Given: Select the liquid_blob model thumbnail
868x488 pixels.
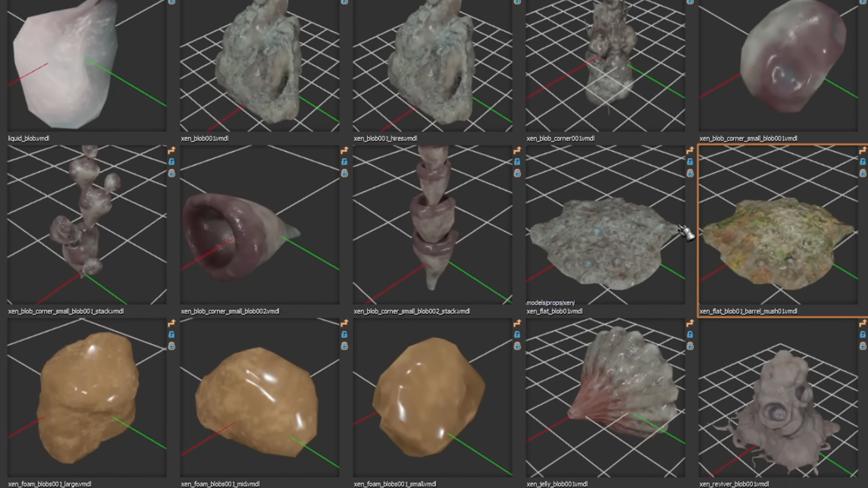Looking at the screenshot, I should click(x=87, y=66).
